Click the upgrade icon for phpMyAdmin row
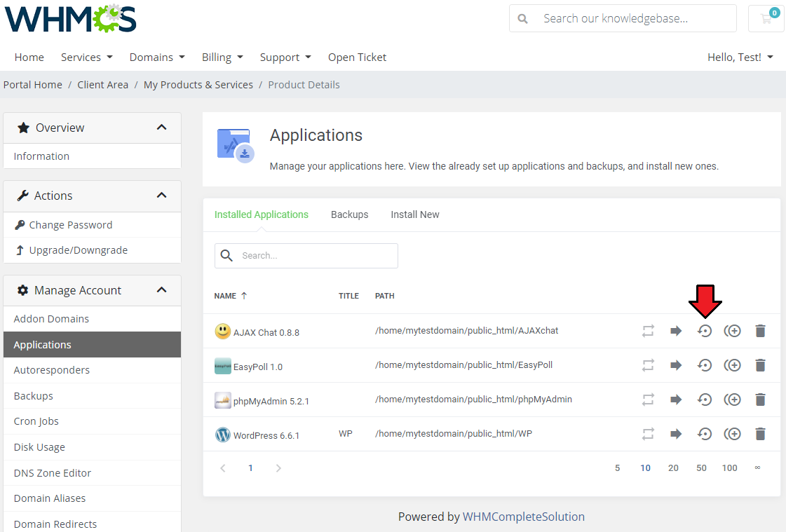Image resolution: width=786 pixels, height=532 pixels. click(x=648, y=400)
